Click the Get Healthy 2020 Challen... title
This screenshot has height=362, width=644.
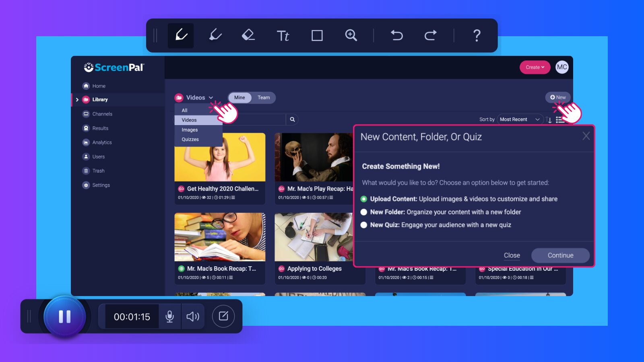pyautogui.click(x=223, y=189)
